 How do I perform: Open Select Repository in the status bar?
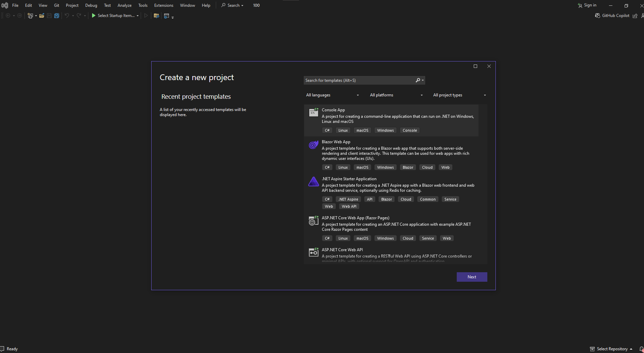pyautogui.click(x=611, y=349)
